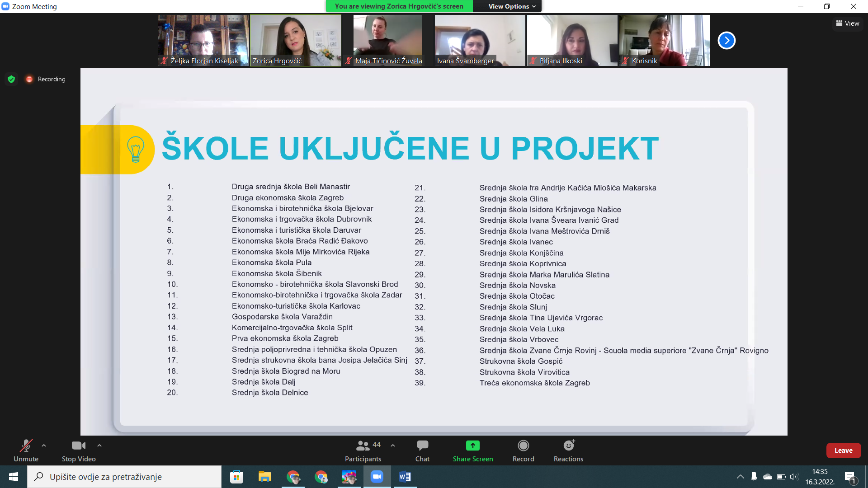Stop Video camera button
Image resolution: width=868 pixels, height=488 pixels.
pos(79,450)
